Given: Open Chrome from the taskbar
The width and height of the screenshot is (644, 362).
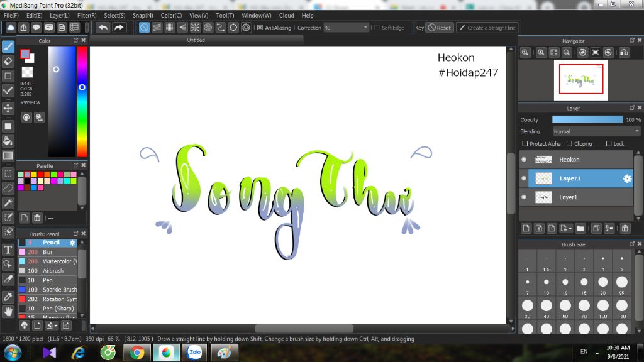Looking at the screenshot, I should coord(137,353).
